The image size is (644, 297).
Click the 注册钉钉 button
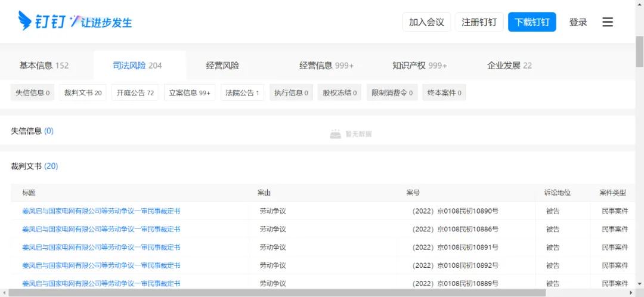tap(479, 22)
